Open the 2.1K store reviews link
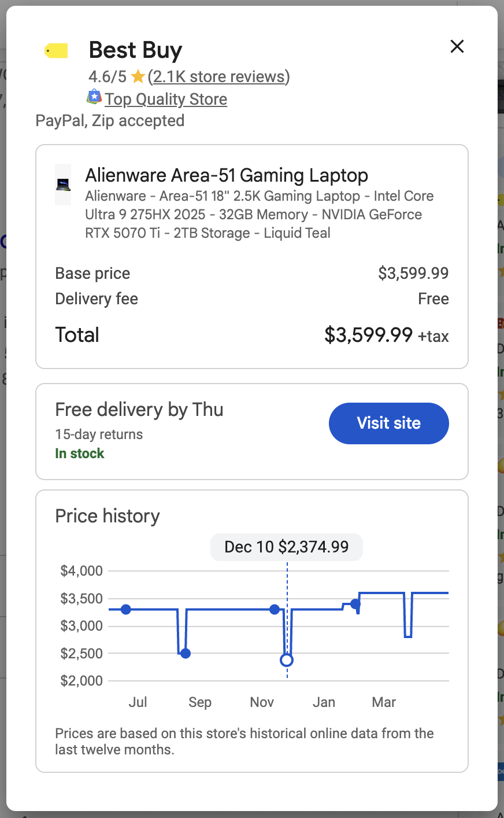 (x=219, y=76)
